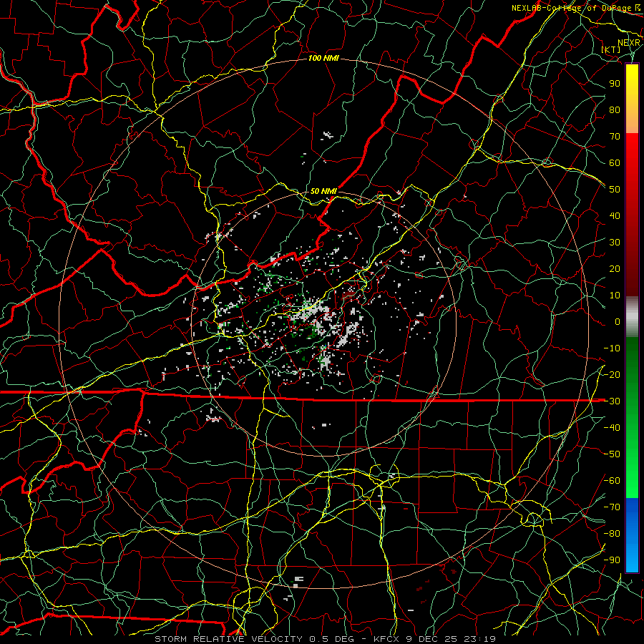Pick the bright green -60 knot color bar segment
644x644 pixels.
pos(632,481)
